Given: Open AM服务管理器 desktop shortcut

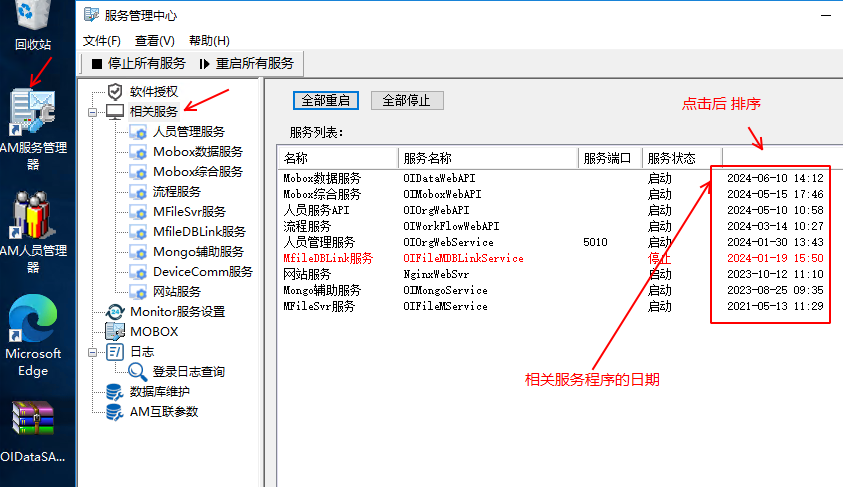Looking at the screenshot, I should tap(32, 111).
